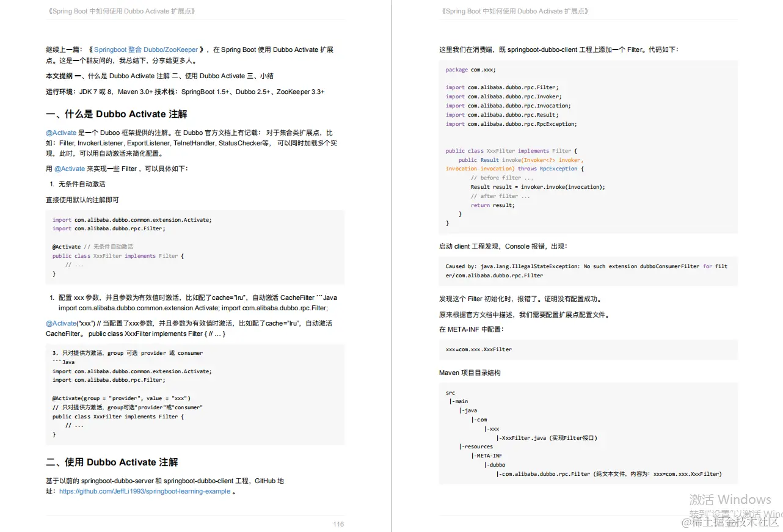Click the 'Caused by: java.lang.IllegalStateException' error line
This screenshot has width=783, height=532.
(586, 271)
